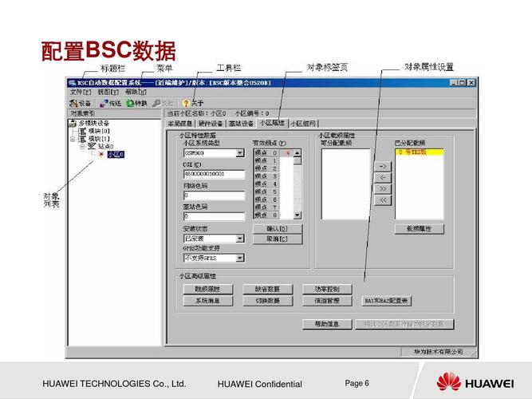Image resolution: width=532 pixels, height=399 pixels.
Task: Select the 站点0 site icon
Action: pos(92,146)
